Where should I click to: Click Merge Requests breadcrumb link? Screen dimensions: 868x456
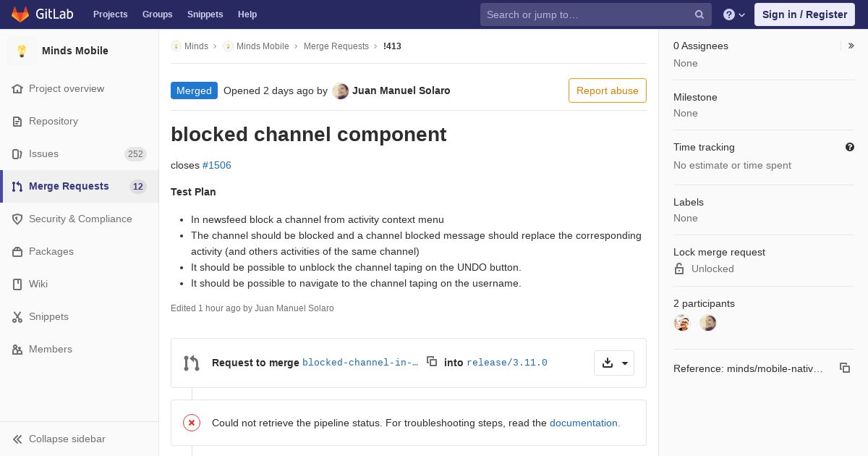coord(336,46)
